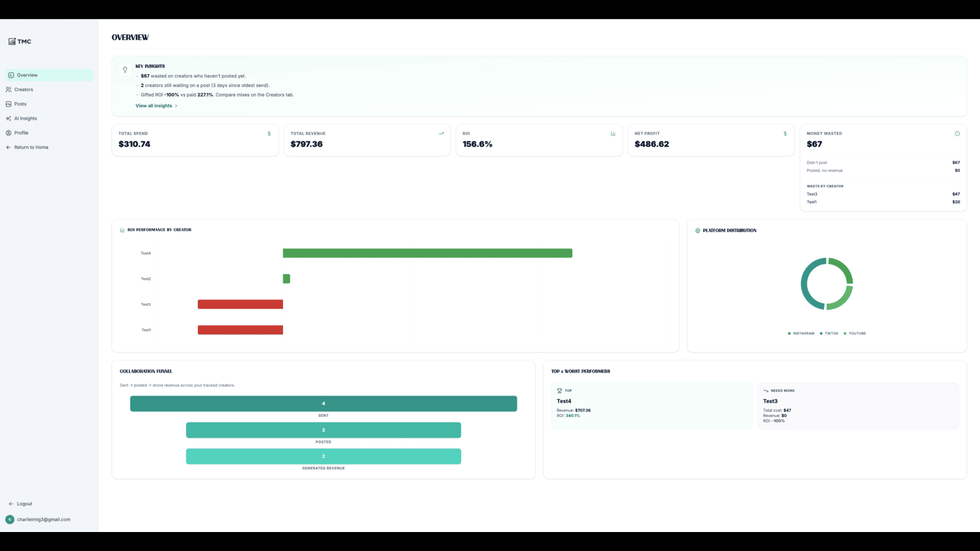Click the Sent funnel bar showing 4
The image size is (980, 551).
[323, 403]
